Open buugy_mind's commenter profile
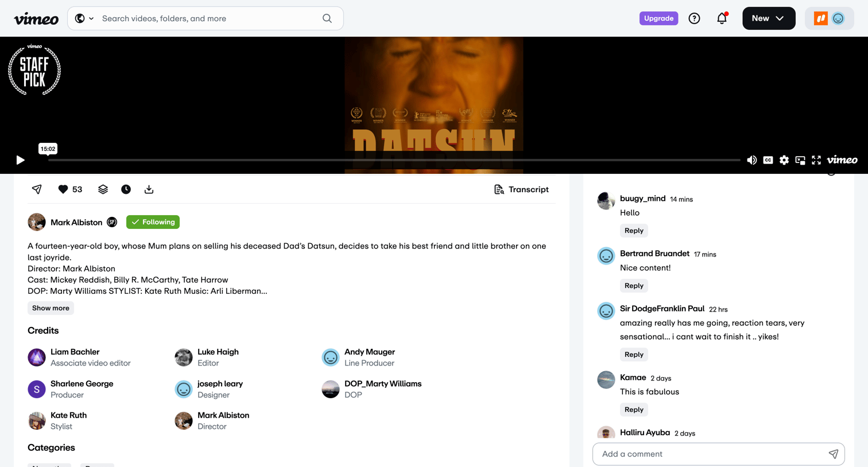868x467 pixels. 642,199
